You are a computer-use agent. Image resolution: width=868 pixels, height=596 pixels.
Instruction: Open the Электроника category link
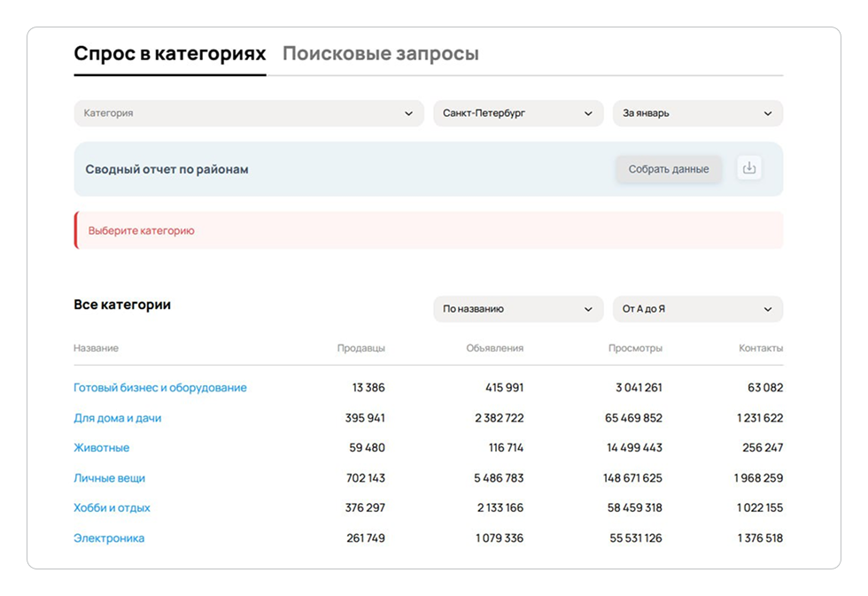[x=108, y=538]
